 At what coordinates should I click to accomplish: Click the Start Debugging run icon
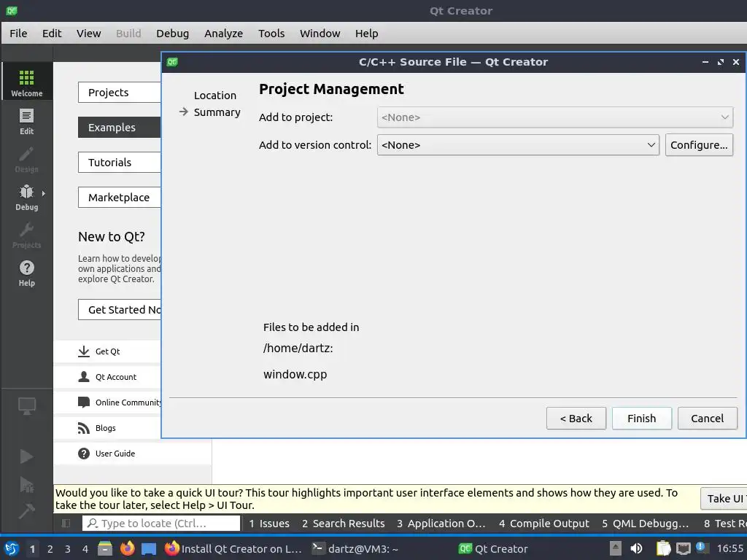(27, 485)
